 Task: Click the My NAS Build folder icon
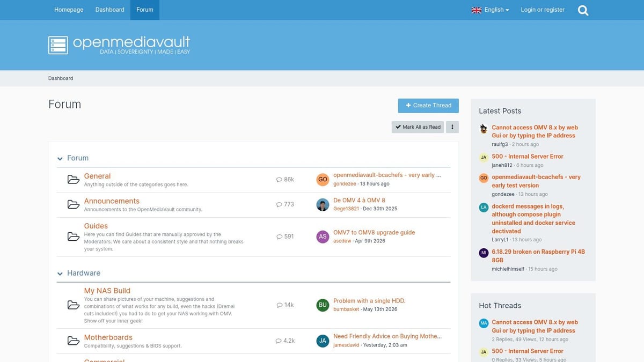coord(74,305)
